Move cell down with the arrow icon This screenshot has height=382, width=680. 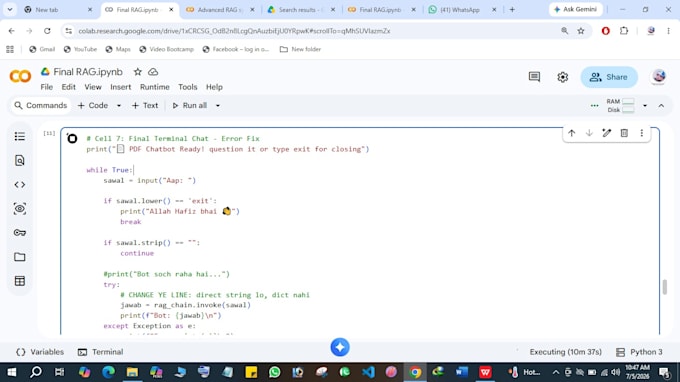pos(589,133)
